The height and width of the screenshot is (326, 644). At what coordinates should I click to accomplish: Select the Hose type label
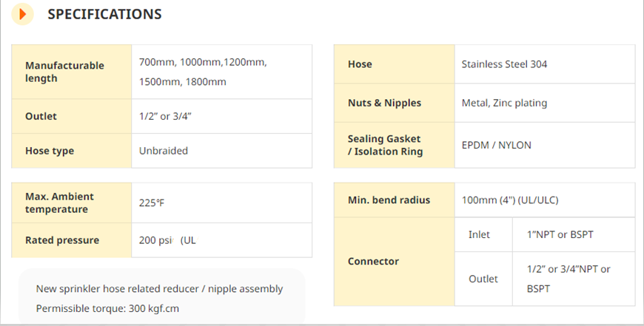click(50, 151)
